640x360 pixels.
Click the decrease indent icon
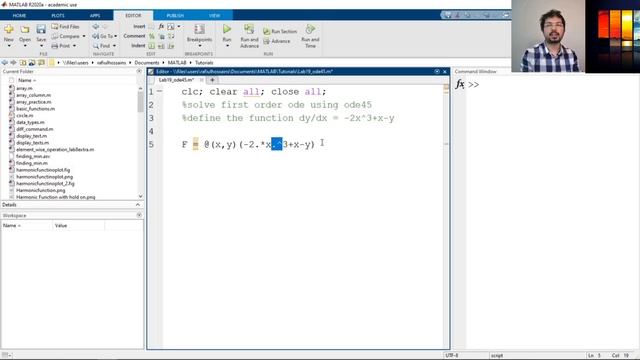[171, 46]
